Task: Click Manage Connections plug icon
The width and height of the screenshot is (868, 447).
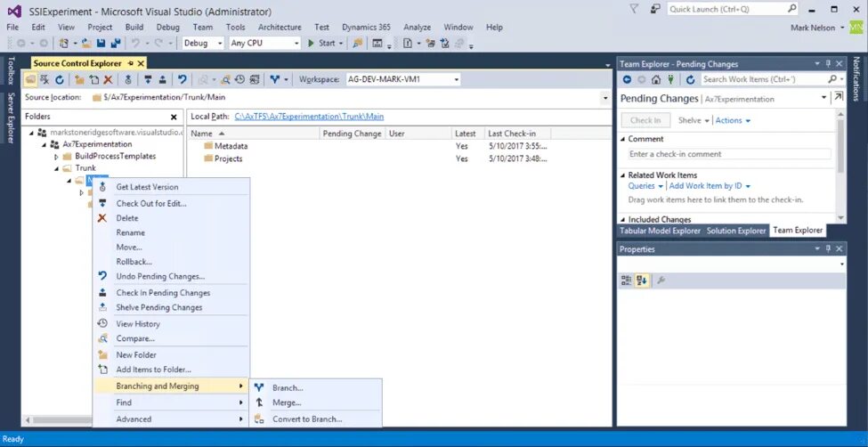Action: [x=670, y=80]
